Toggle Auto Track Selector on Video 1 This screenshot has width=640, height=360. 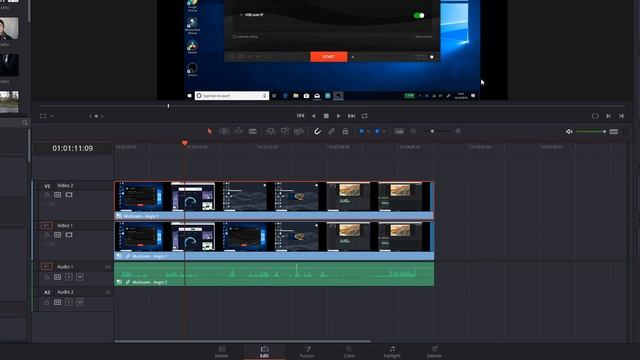pyautogui.click(x=58, y=235)
